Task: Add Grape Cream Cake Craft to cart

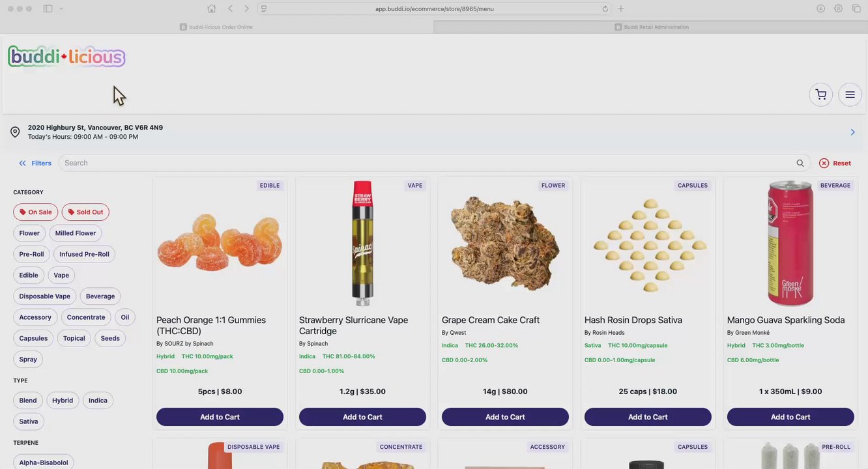Action: coord(505,417)
